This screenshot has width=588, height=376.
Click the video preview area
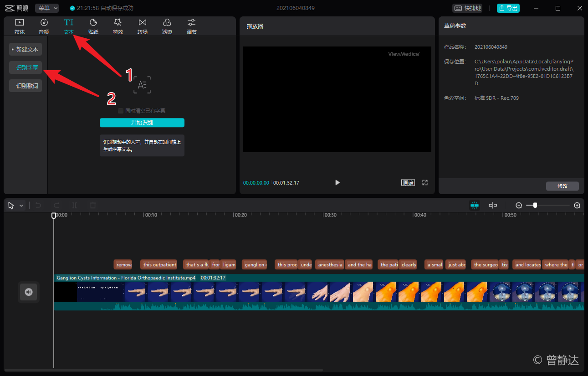337,99
